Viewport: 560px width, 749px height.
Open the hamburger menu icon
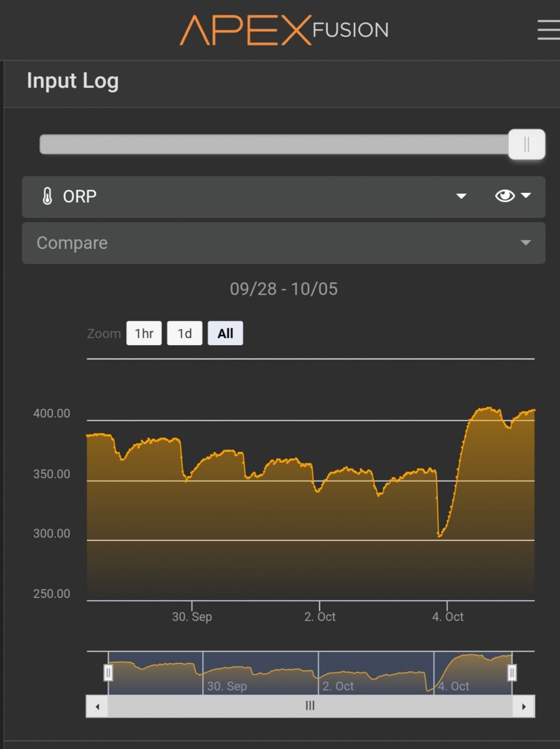coord(548,30)
